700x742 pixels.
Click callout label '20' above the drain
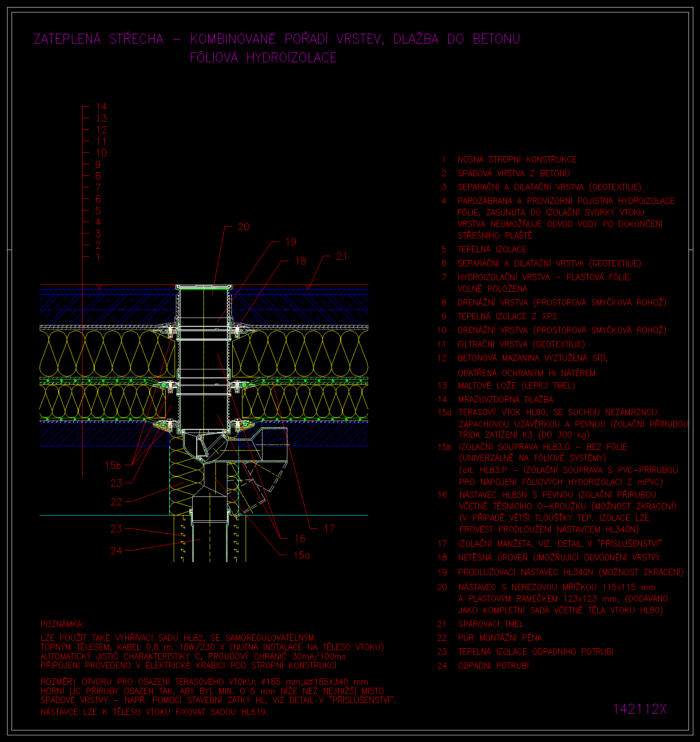click(244, 227)
